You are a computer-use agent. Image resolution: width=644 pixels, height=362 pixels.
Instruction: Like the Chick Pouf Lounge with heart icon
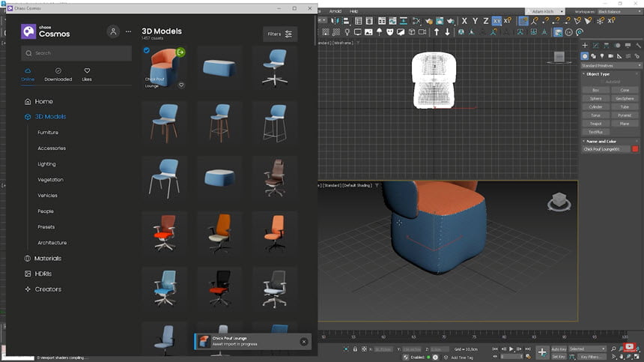[181, 85]
